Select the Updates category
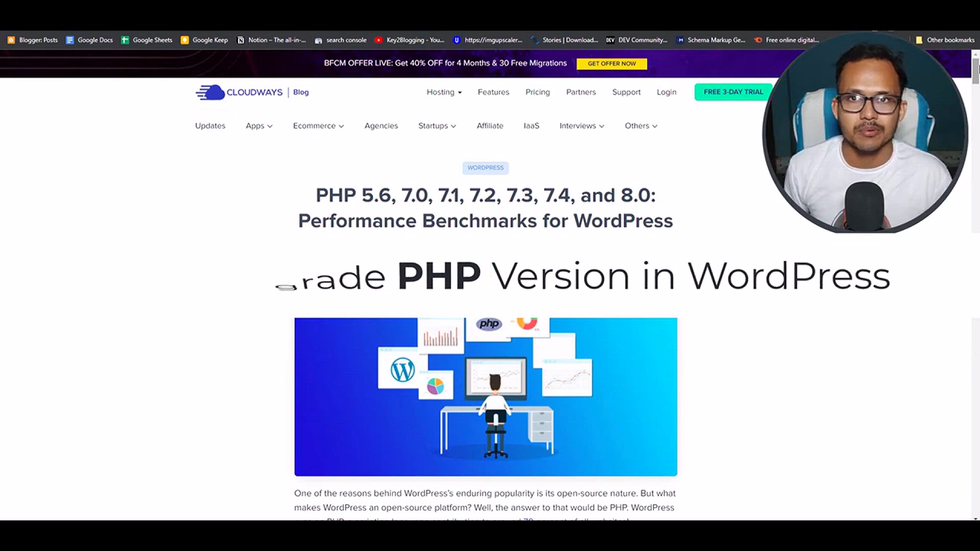 pyautogui.click(x=210, y=126)
